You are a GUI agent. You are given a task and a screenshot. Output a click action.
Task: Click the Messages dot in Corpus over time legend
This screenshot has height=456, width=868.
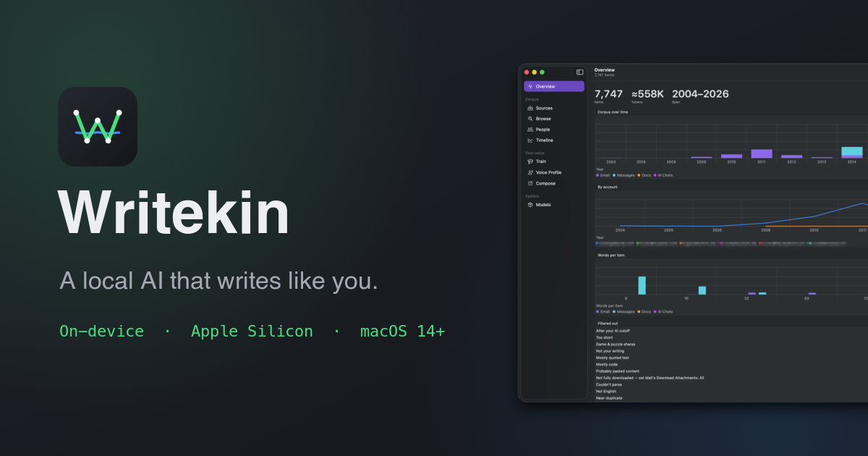click(614, 175)
